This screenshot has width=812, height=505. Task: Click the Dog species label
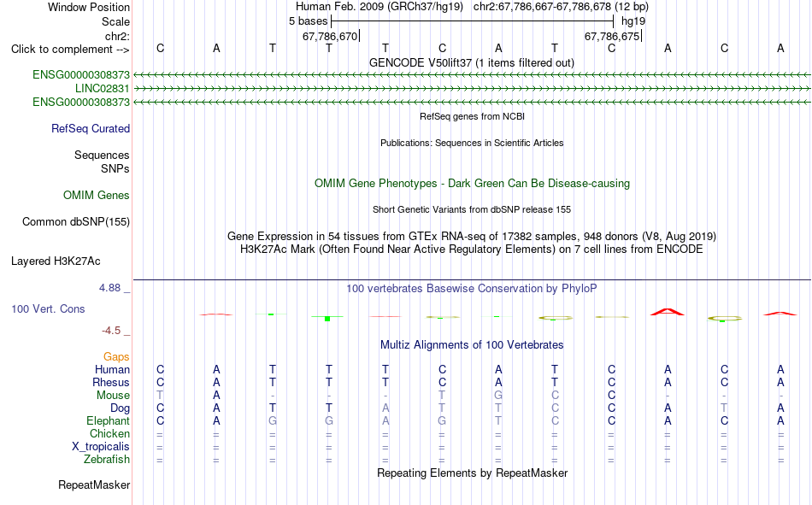point(120,408)
